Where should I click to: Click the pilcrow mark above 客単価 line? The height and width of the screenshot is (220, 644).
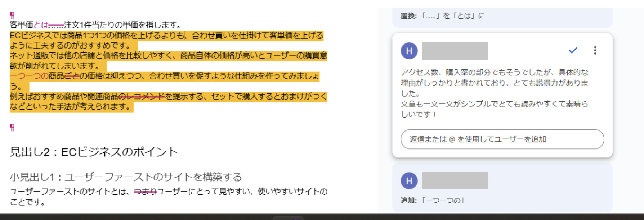tap(12, 15)
